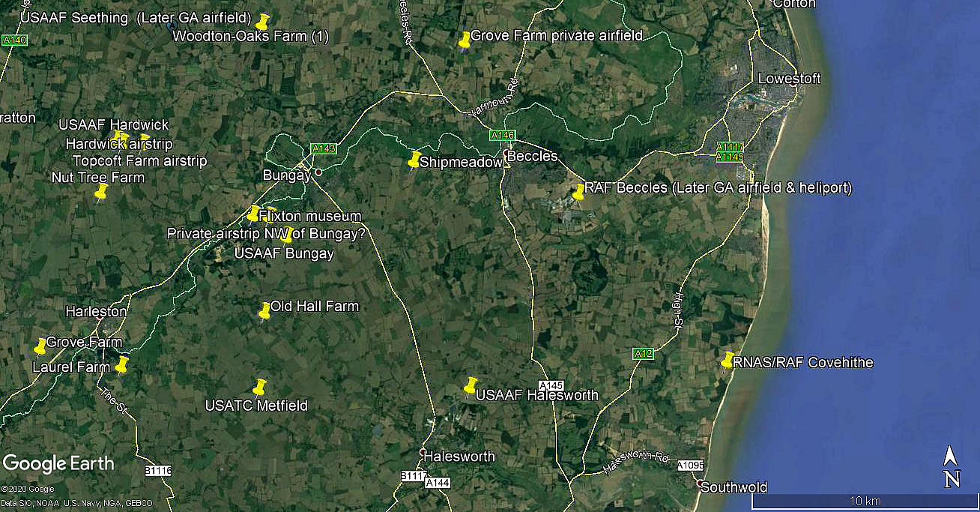Screen dimensions: 980x512
Task: Select the Lowestoft town label
Action: 790,79
